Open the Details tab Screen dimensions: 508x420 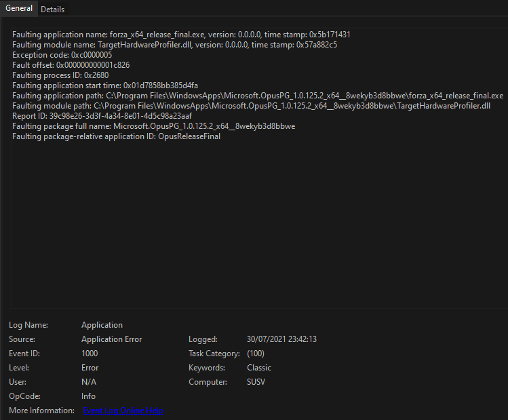(x=52, y=9)
